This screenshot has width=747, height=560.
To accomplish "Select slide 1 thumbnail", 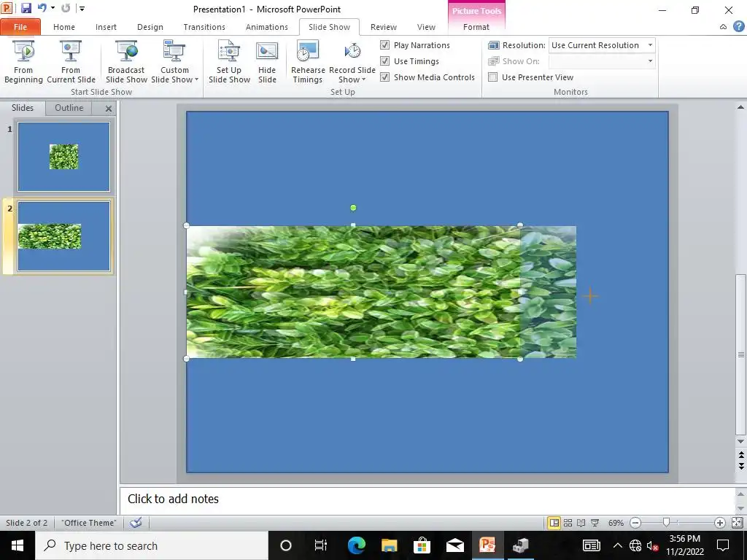I will (x=64, y=157).
